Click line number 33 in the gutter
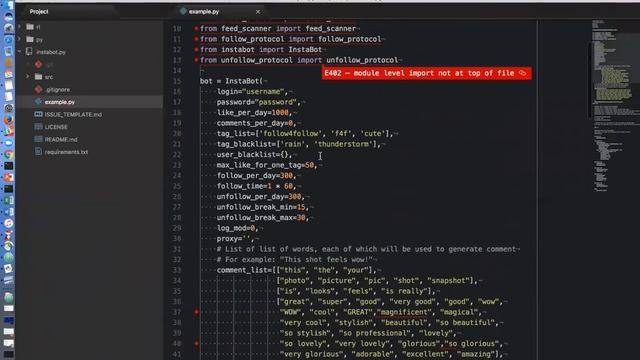The height and width of the screenshot is (360, 640). [x=177, y=270]
